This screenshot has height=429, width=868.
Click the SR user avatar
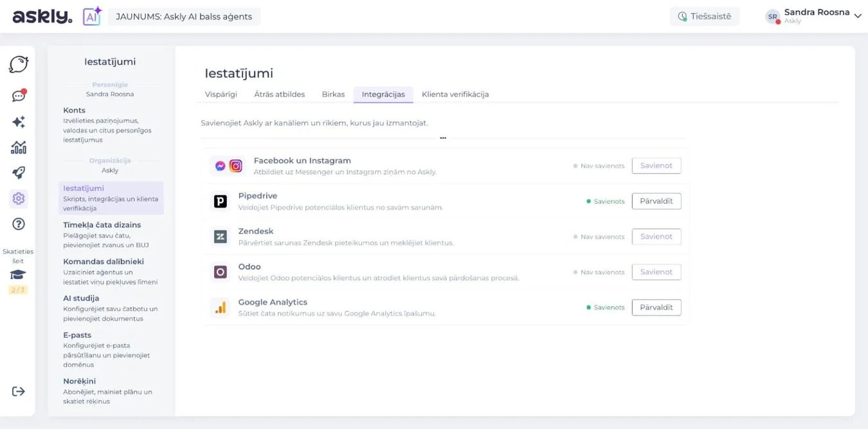[772, 17]
